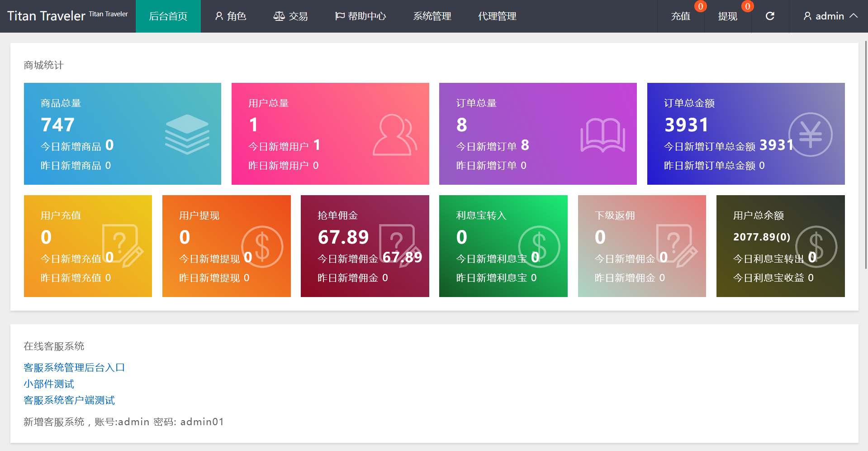Screen dimensions: 868x451
Task: Click the page vertical scrollbar
Action: 865,154
